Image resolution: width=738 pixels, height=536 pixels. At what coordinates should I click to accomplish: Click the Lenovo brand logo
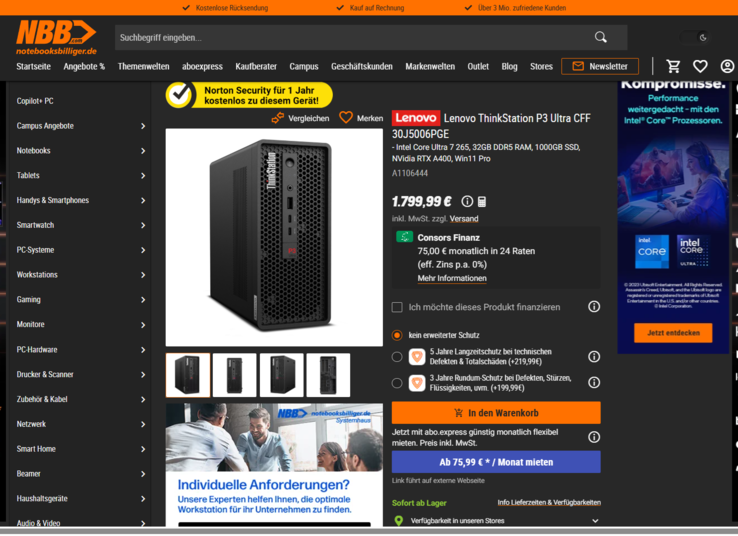(416, 118)
